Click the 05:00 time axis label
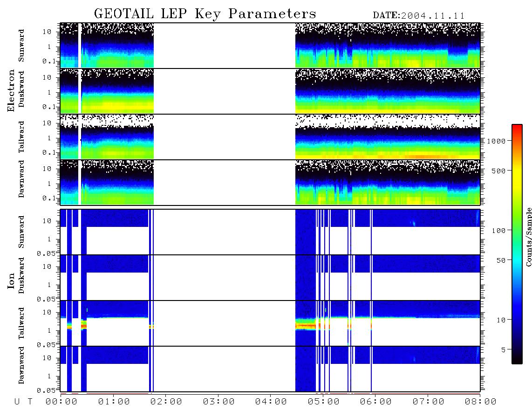 (x=324, y=402)
